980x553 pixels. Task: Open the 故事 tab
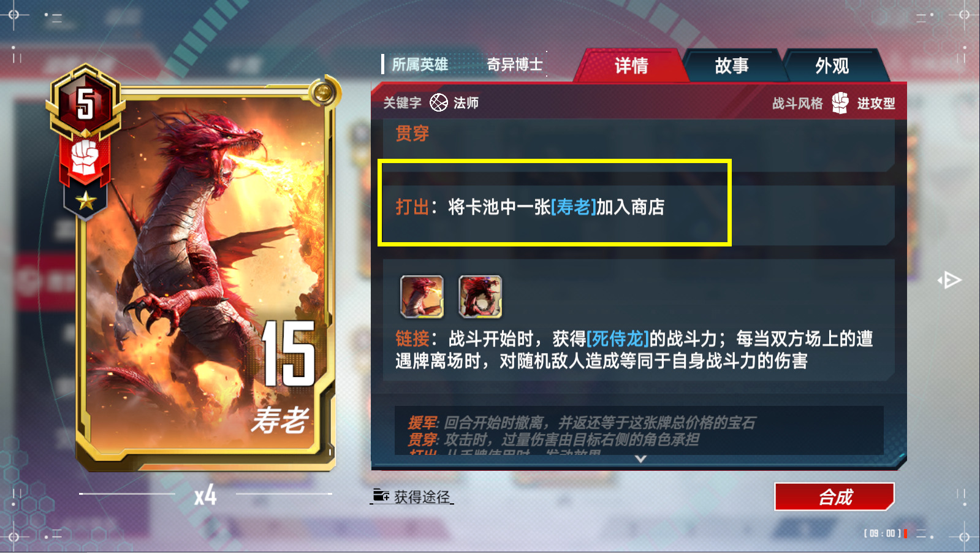(x=732, y=66)
